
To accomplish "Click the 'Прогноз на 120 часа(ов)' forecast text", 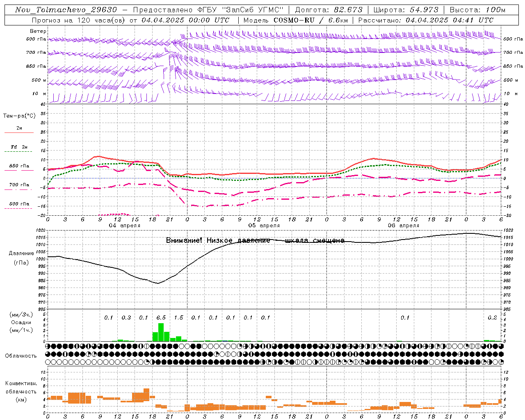I will [x=79, y=20].
